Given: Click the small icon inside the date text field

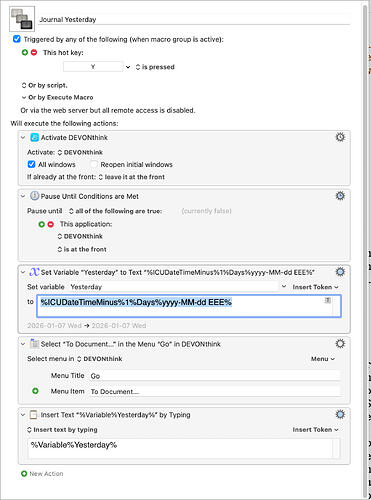Looking at the screenshot, I should pos(328,300).
